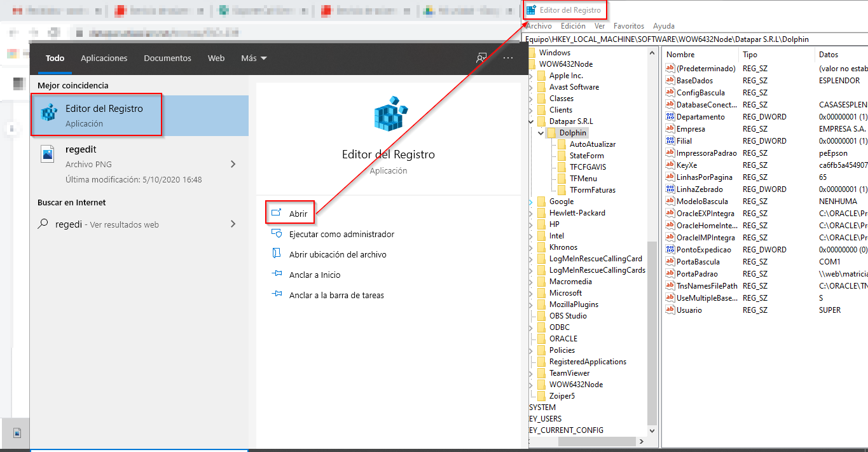Screen dimensions: 868x452
Task: Open the three-dots options in search header
Action: click(508, 58)
